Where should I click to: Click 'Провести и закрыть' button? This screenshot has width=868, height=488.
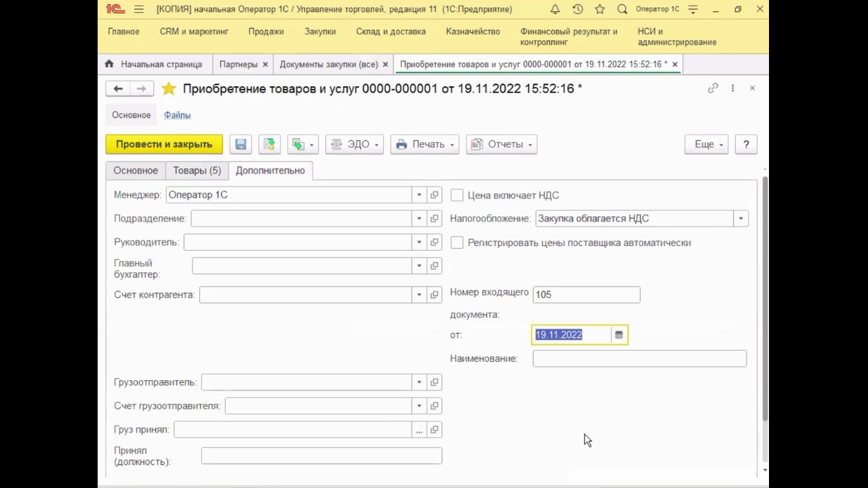click(x=164, y=144)
